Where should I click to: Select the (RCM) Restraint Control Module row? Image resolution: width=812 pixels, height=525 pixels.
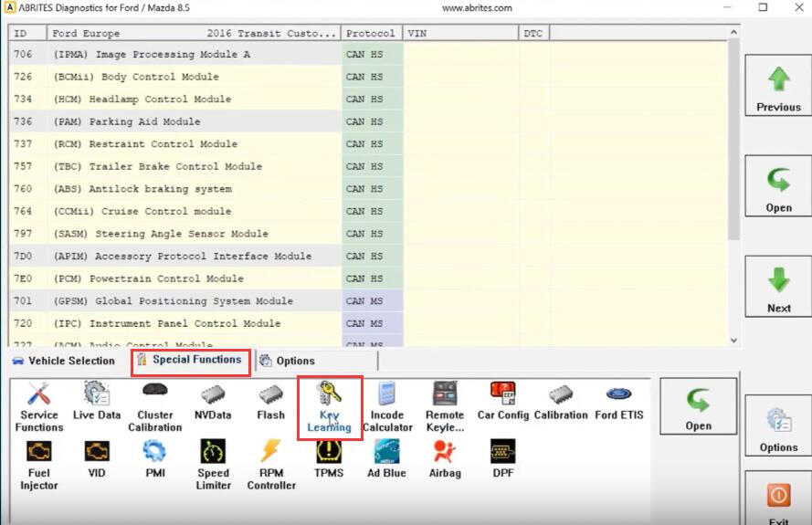click(x=368, y=144)
